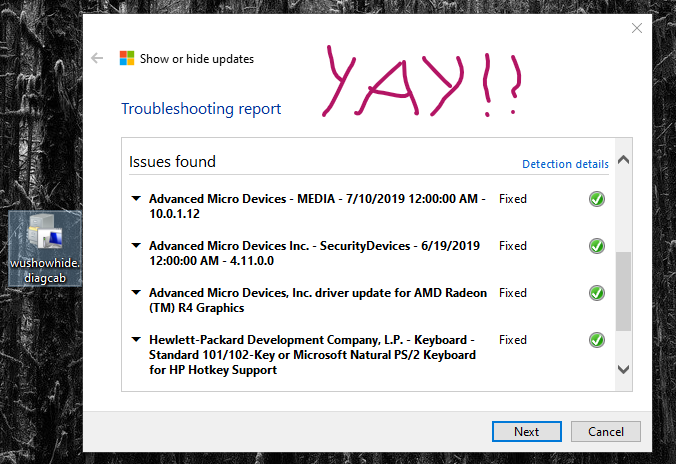This screenshot has height=464, width=676.
Task: Select the AMD SecurityDevices 6/19/2019 entry text
Action: click(x=314, y=253)
